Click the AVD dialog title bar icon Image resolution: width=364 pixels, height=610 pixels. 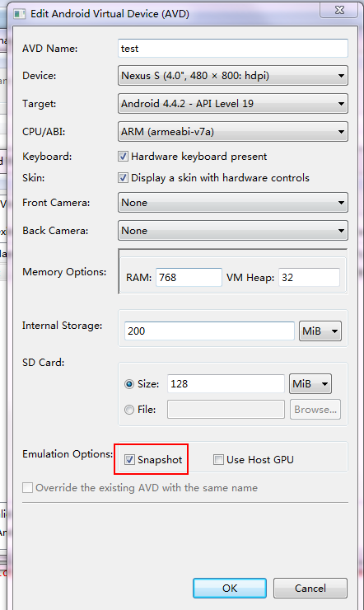point(19,14)
